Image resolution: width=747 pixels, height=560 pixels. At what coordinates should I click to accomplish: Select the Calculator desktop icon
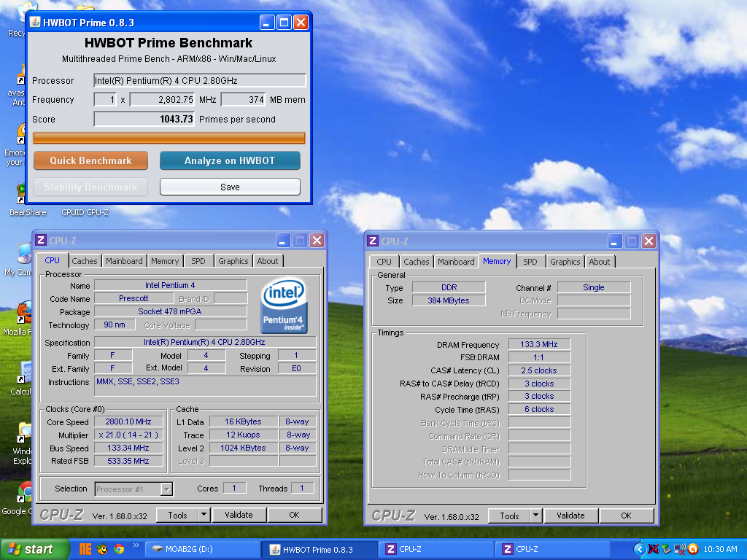(x=21, y=378)
